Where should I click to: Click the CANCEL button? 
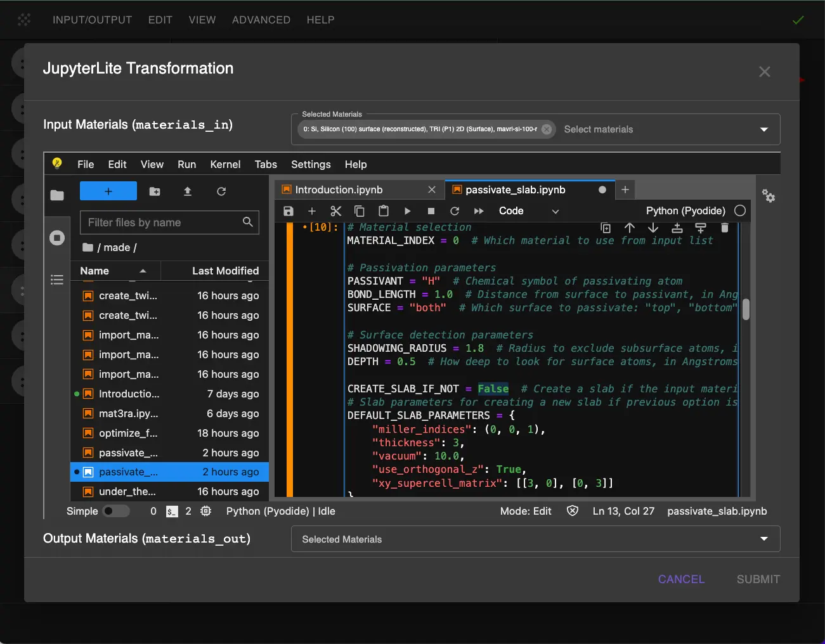(x=681, y=579)
